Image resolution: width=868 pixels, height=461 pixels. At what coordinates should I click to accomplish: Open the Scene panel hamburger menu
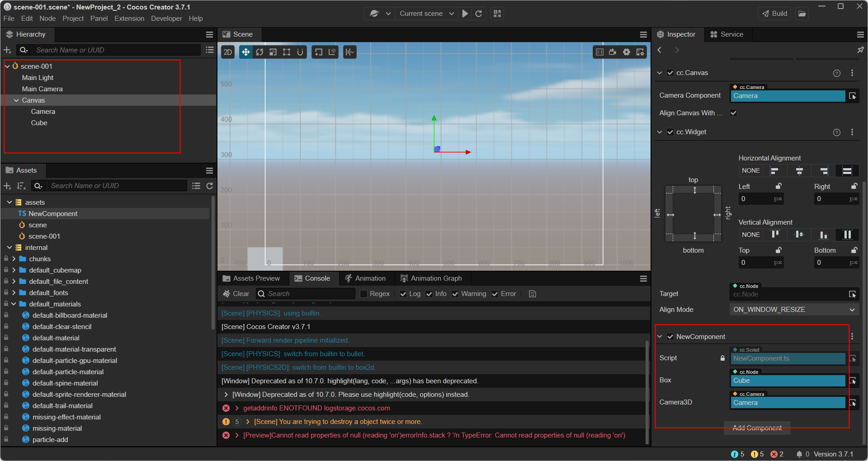pyautogui.click(x=643, y=34)
